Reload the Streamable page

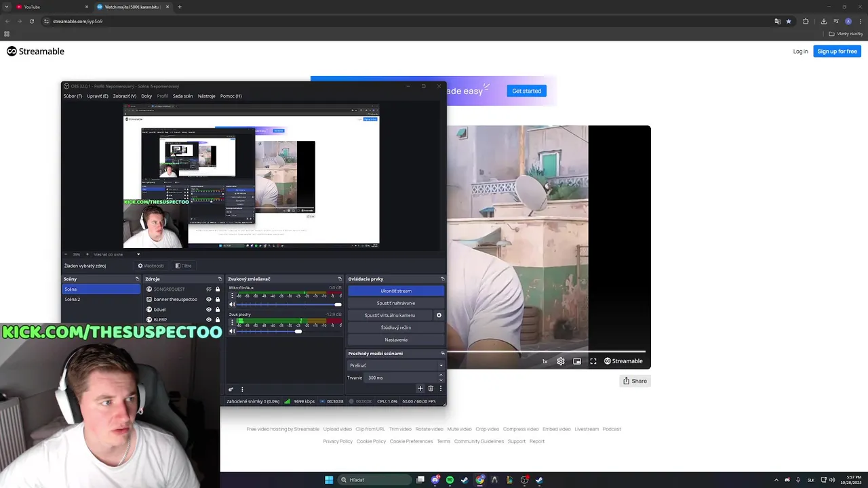coord(31,21)
